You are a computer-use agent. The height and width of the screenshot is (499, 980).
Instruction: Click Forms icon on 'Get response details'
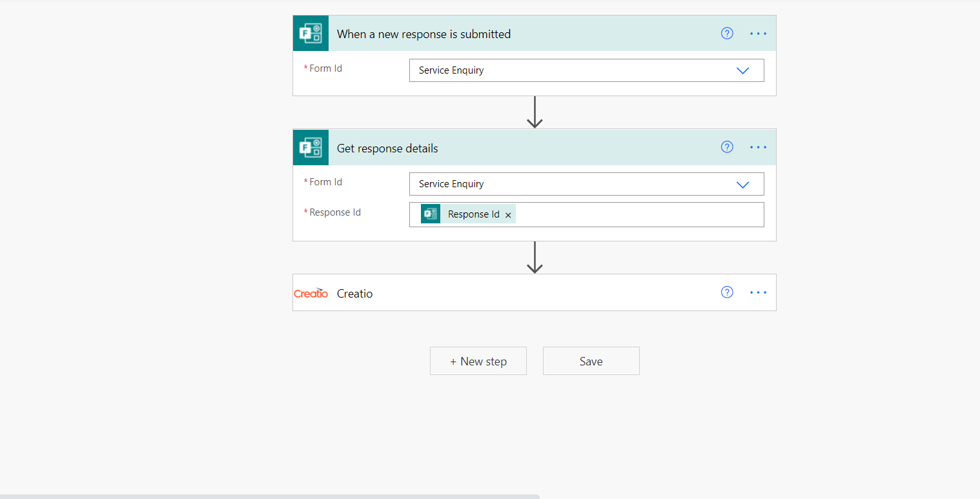tap(311, 147)
